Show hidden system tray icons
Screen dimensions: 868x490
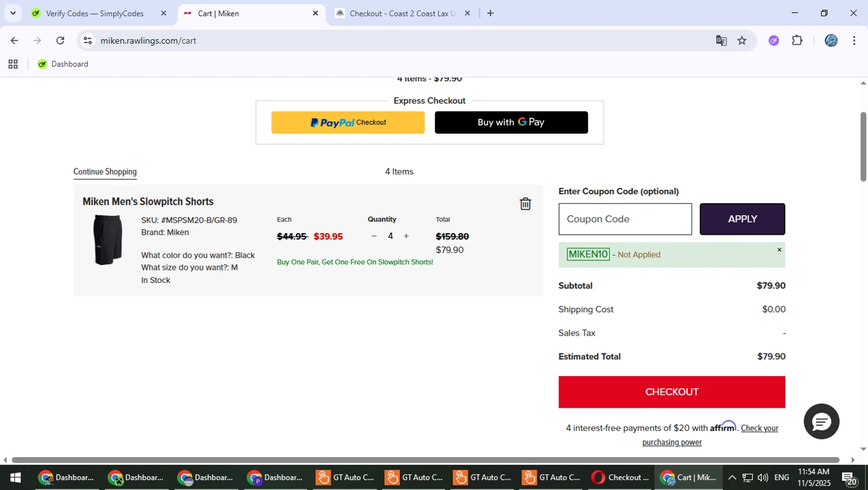point(732,478)
